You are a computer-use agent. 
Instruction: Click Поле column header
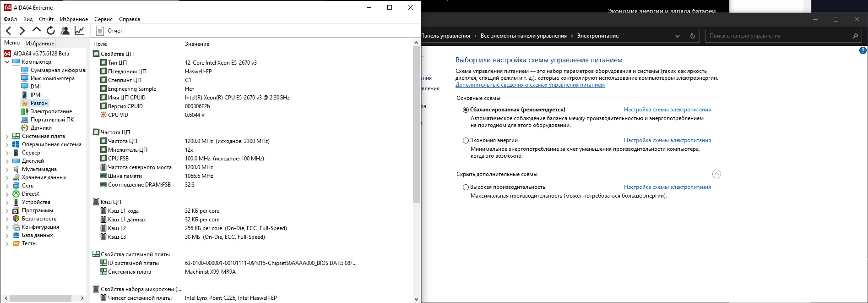[x=136, y=44]
